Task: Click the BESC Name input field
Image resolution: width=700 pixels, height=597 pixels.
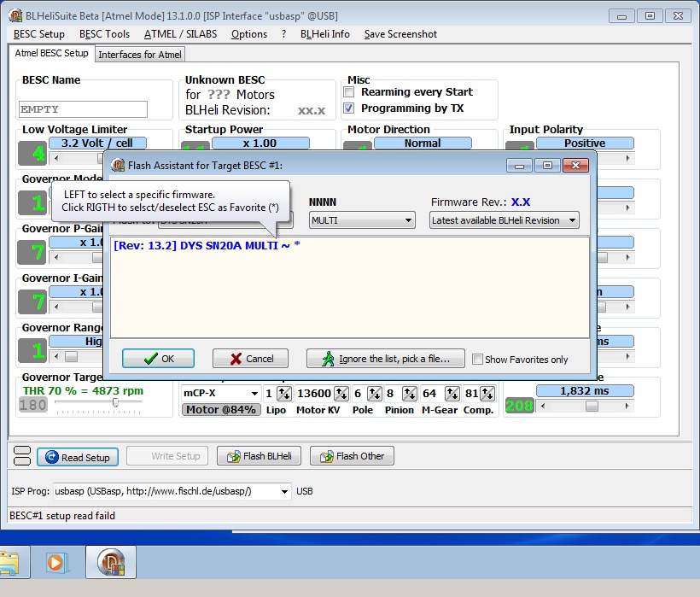Action: (x=83, y=109)
